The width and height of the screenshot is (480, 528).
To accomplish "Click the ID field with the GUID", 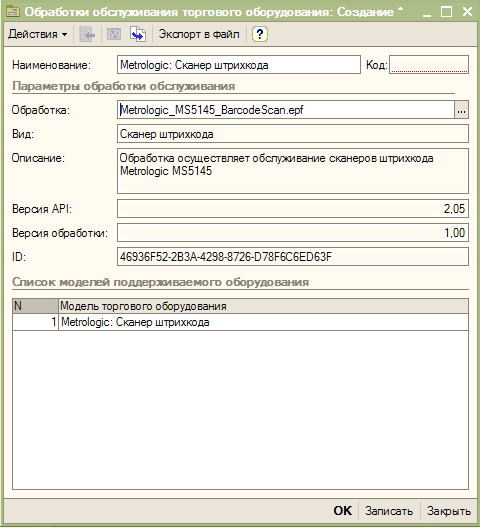I will tap(293, 257).
